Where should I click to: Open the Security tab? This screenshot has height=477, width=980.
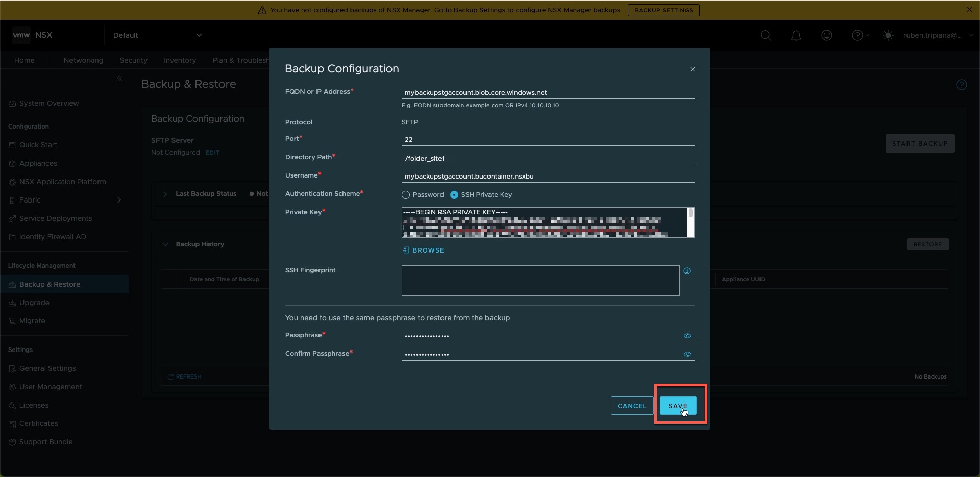click(134, 60)
